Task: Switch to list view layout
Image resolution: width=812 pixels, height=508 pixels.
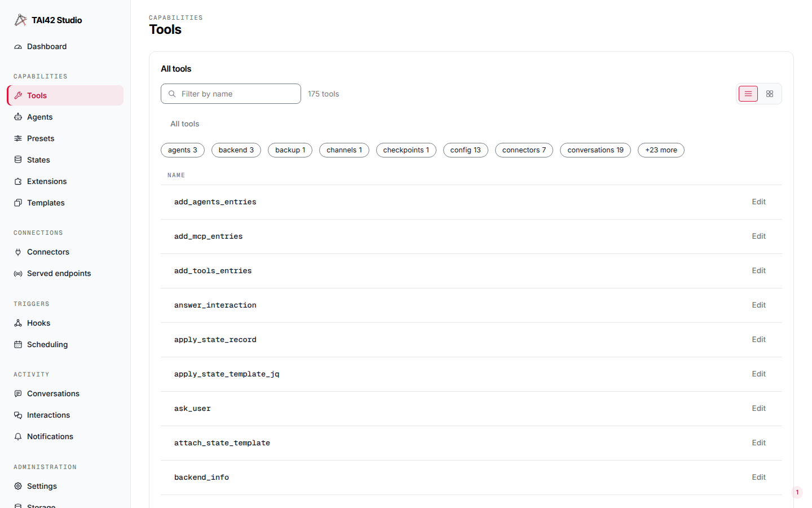Action: [748, 94]
